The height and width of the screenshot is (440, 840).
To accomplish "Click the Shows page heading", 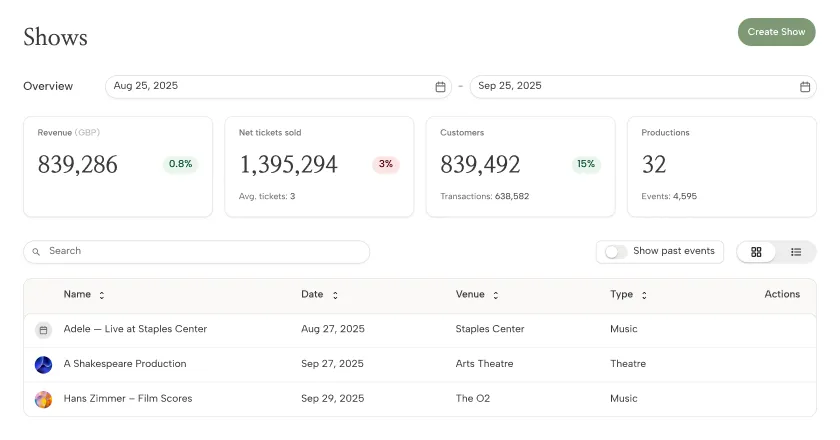I will 55,37.
